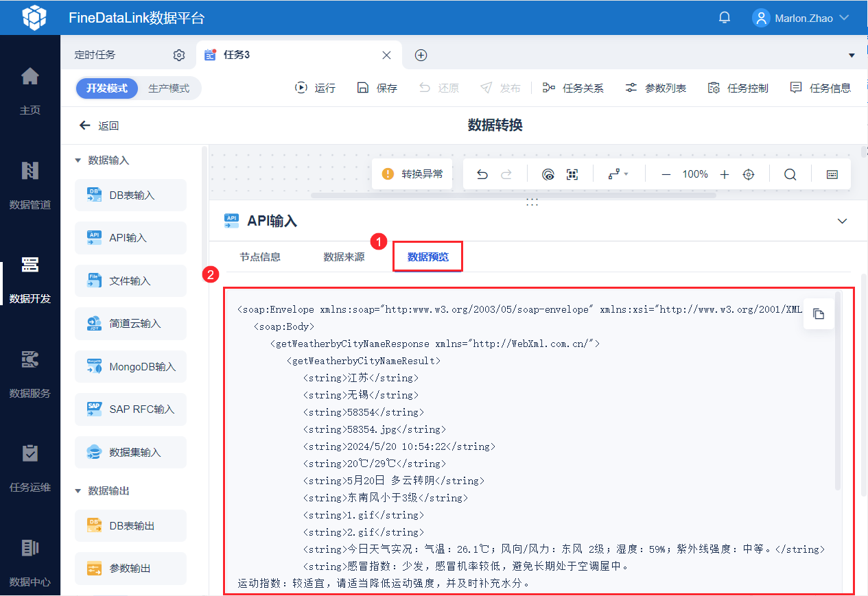
Task: Select the 文件输入 node
Action: [x=130, y=281]
